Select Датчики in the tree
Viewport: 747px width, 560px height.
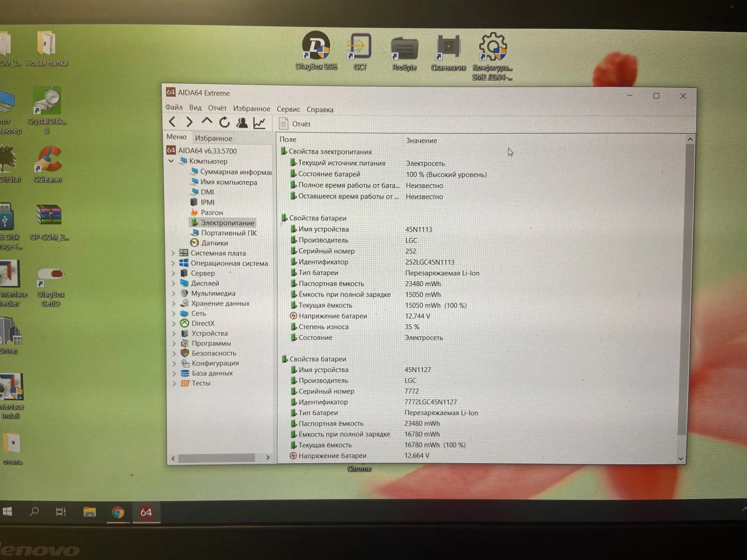click(x=214, y=243)
